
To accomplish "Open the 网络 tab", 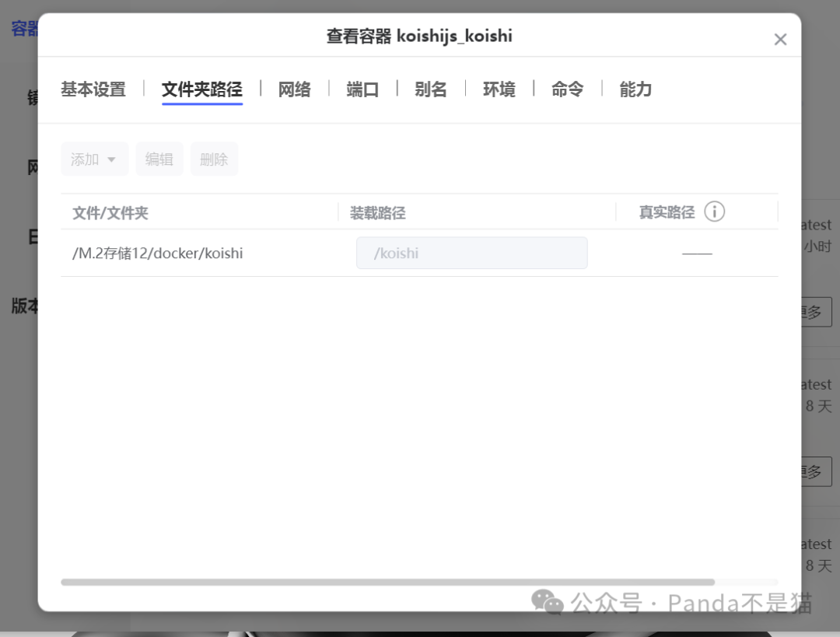I will (x=294, y=89).
